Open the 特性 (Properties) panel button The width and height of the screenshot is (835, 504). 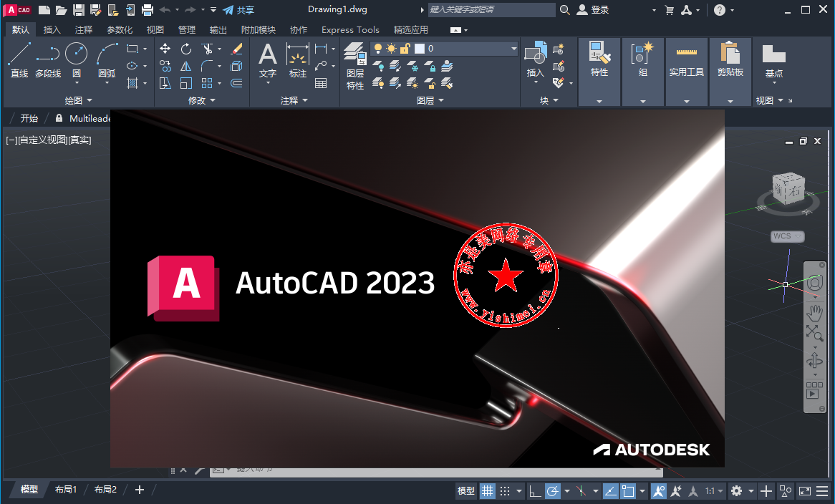(599, 72)
